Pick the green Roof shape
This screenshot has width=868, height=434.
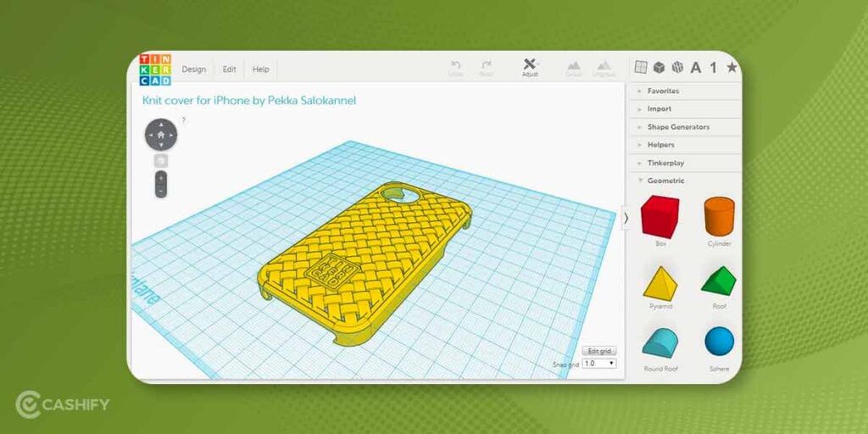click(x=719, y=281)
